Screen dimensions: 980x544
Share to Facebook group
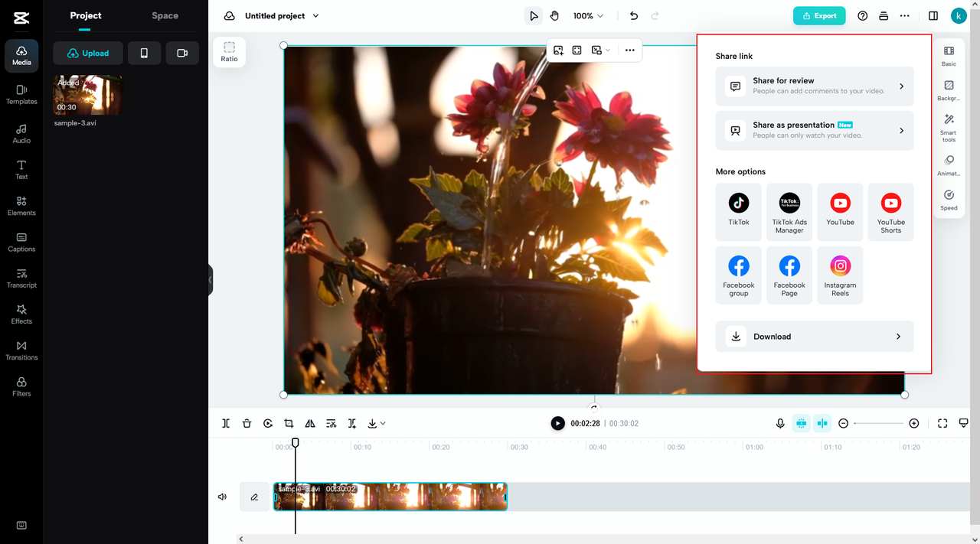(739, 275)
